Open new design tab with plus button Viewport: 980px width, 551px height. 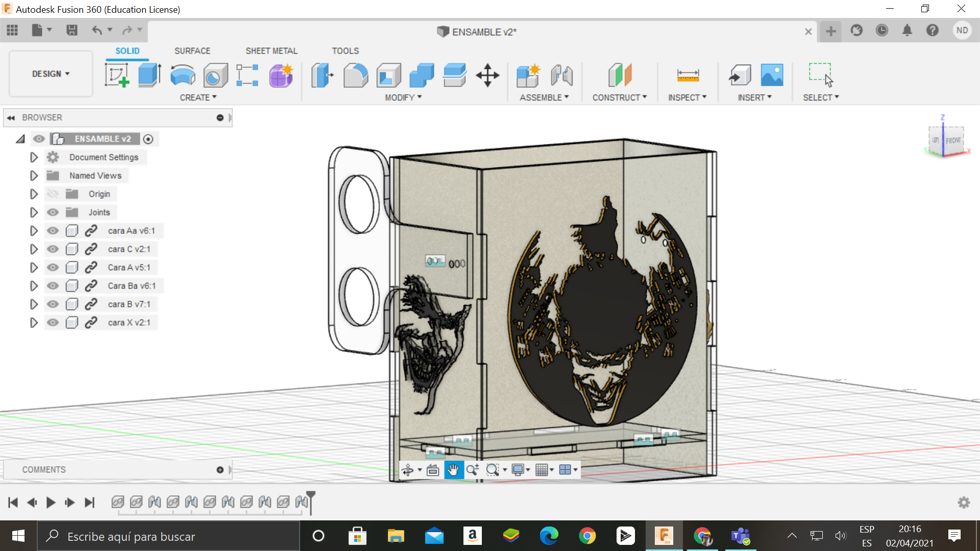tap(831, 31)
